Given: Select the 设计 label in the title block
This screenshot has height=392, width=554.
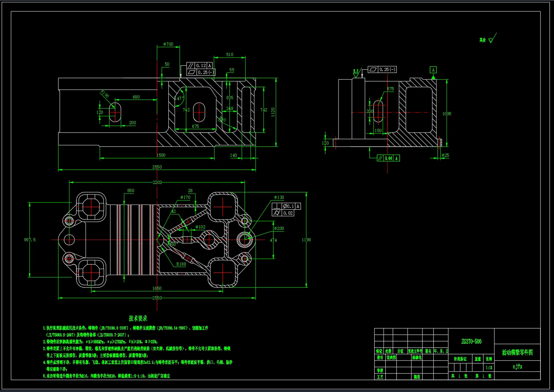Looking at the screenshot, I should [380, 357].
